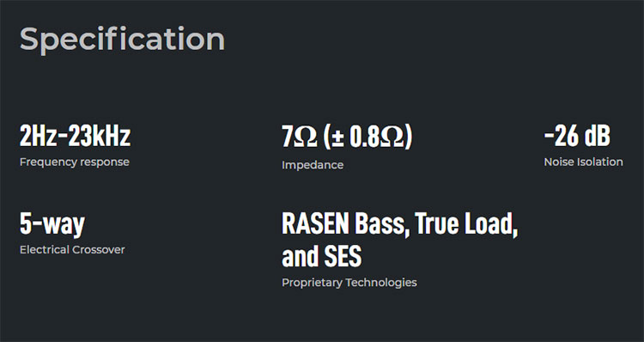Click the Electrical Crossover label

point(72,249)
